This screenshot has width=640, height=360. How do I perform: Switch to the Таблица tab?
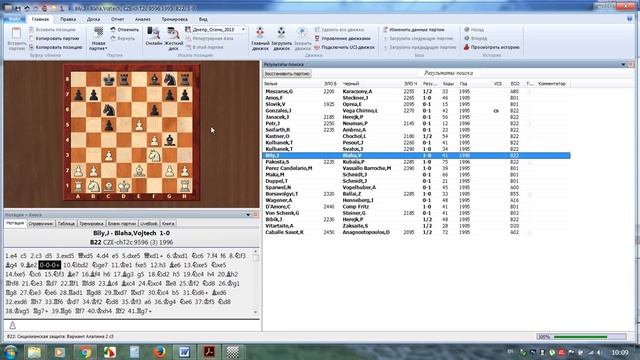click(x=66, y=224)
